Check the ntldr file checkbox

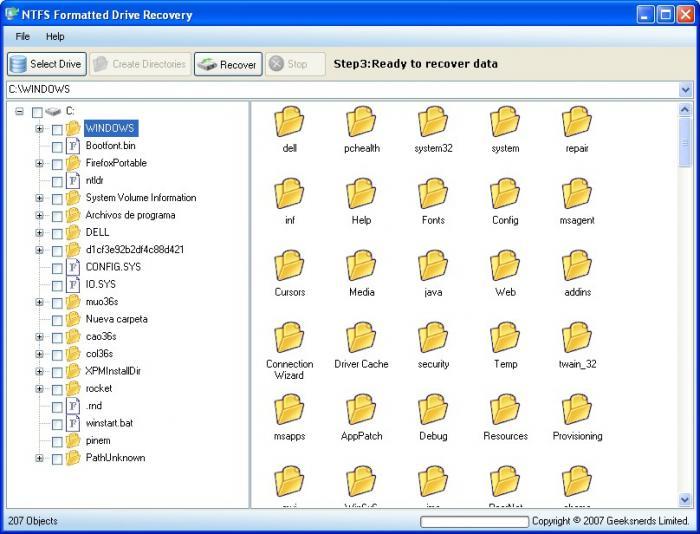click(x=57, y=182)
